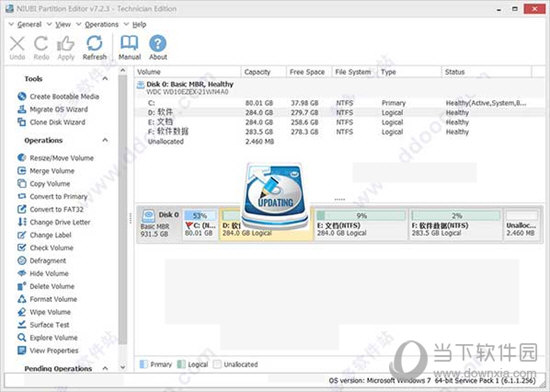Start the Migrate OS Wizard
Screen dimensions: 550x392
tap(53, 109)
